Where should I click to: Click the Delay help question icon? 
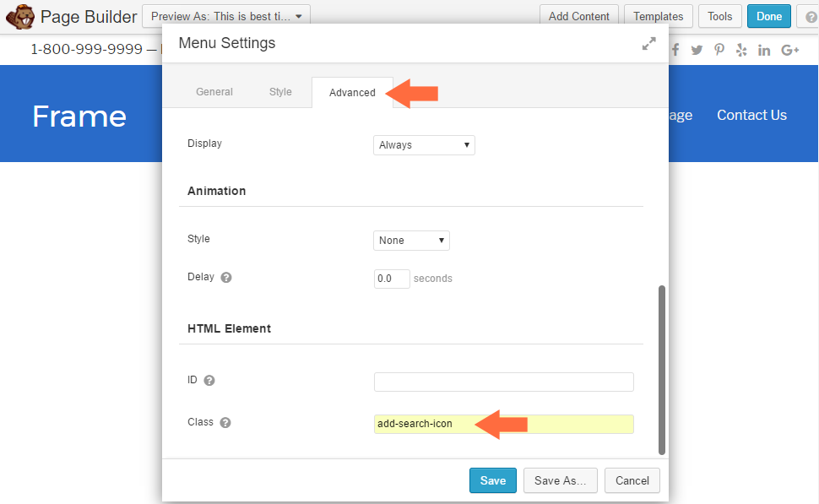[226, 278]
